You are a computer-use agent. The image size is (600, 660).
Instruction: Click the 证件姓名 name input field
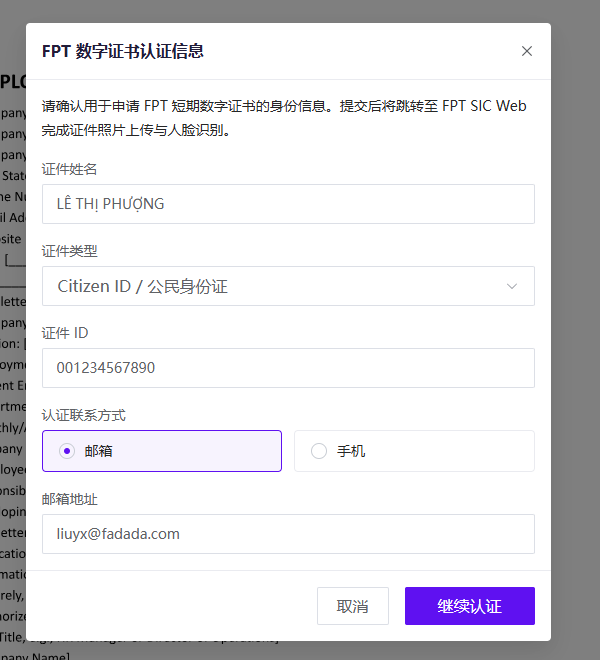[288, 204]
